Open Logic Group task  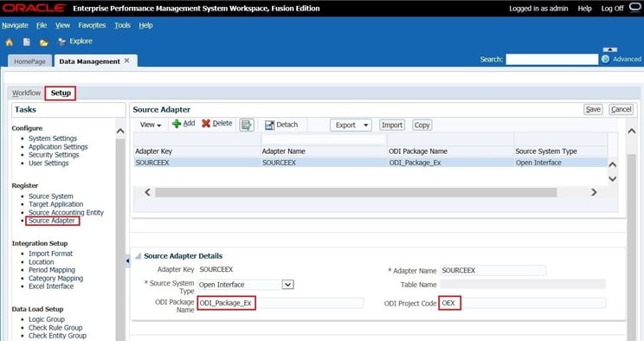pos(47,319)
